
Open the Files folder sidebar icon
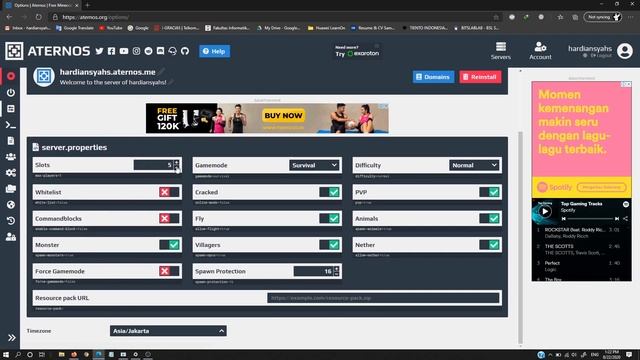pos(11,189)
